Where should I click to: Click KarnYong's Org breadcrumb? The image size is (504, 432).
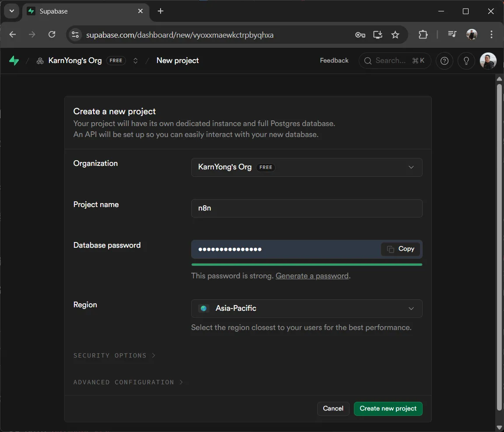75,61
